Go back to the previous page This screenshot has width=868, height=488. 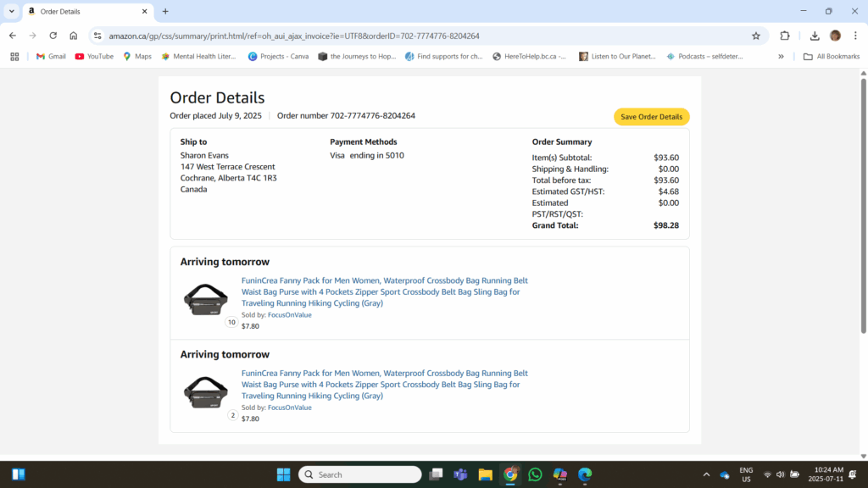(12, 36)
